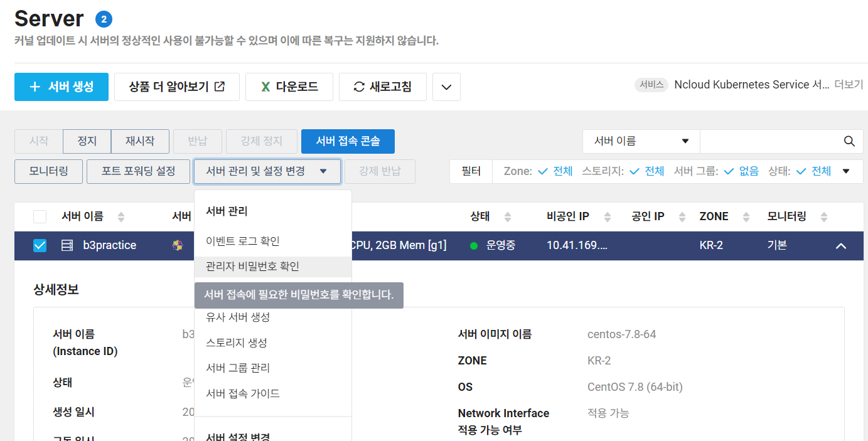Click the search magnifier icon
Screen dimensions: 868x441
[x=849, y=141]
